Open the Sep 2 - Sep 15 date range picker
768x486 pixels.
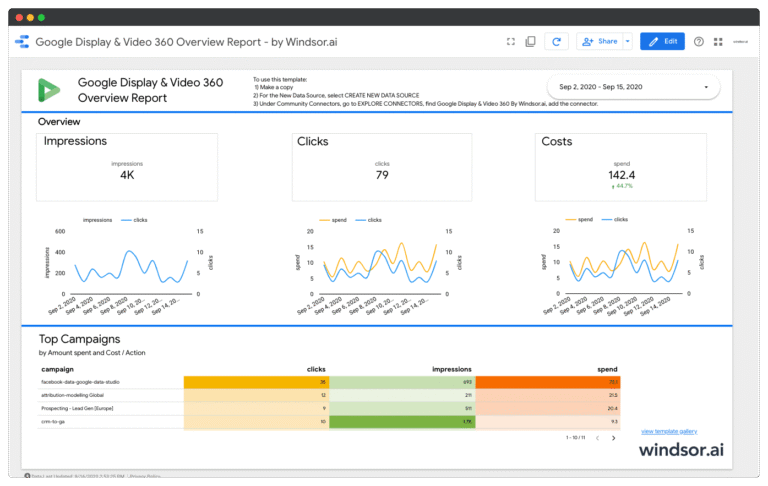633,87
